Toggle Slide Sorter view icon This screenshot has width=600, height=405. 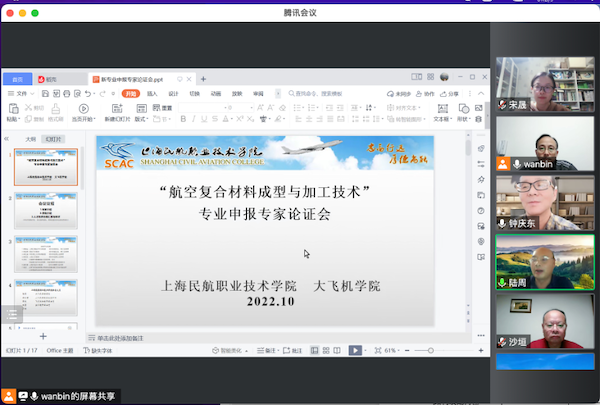point(326,350)
